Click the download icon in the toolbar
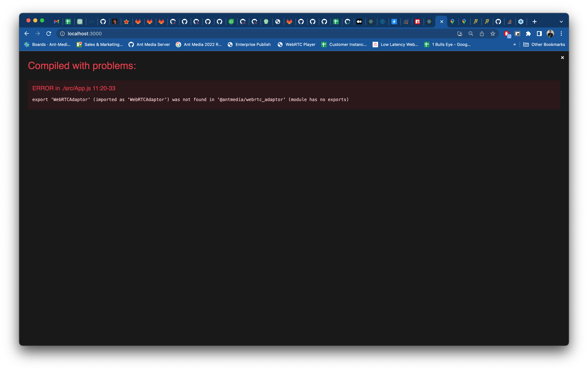Screen dimensions: 588x371 pos(460,33)
